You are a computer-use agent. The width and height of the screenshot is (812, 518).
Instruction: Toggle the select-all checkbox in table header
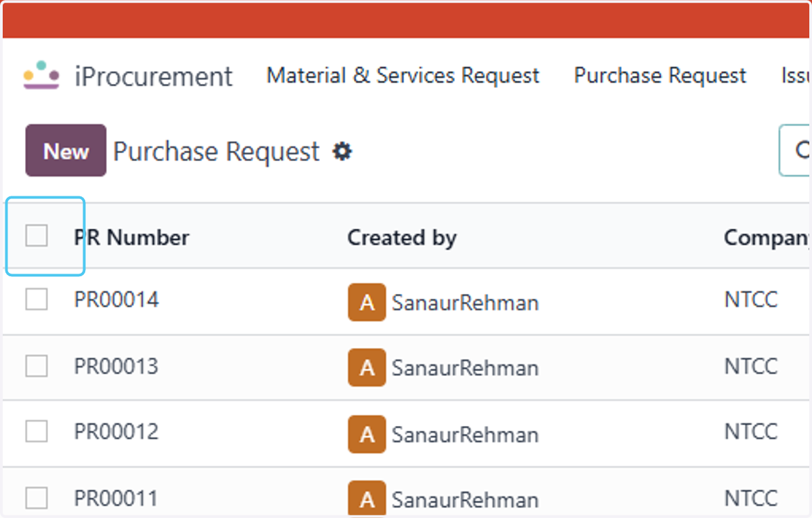pos(37,236)
